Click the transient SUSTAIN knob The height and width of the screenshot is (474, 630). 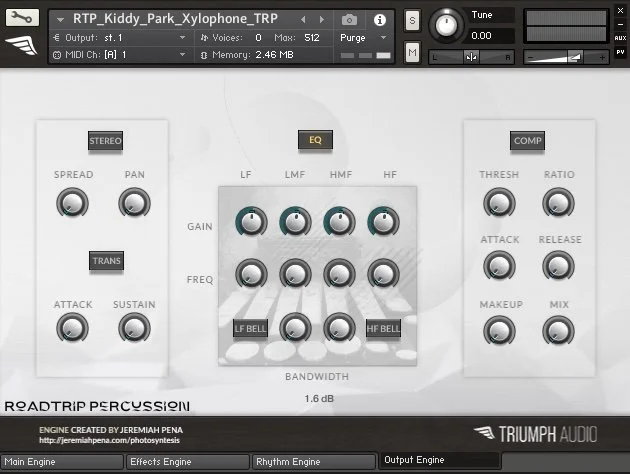tap(135, 328)
